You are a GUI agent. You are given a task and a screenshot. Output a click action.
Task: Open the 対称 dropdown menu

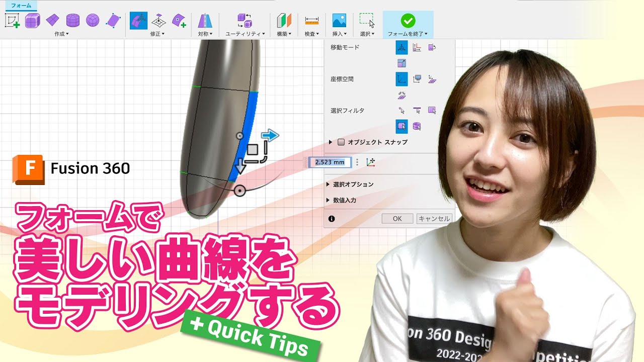click(205, 34)
